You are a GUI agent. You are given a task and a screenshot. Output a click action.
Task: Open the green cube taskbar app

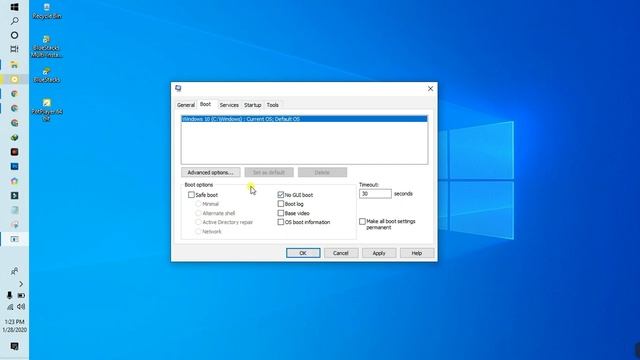coord(14,138)
